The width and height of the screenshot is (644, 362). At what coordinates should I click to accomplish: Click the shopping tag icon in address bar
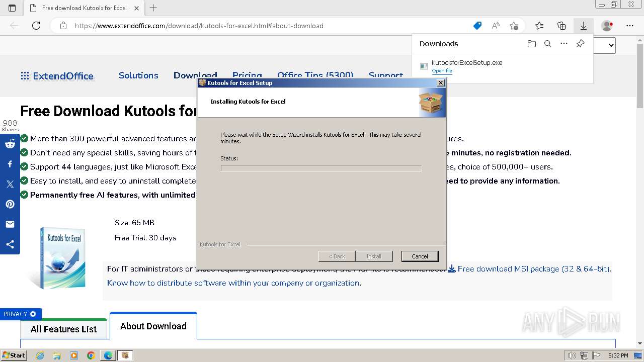tap(477, 26)
